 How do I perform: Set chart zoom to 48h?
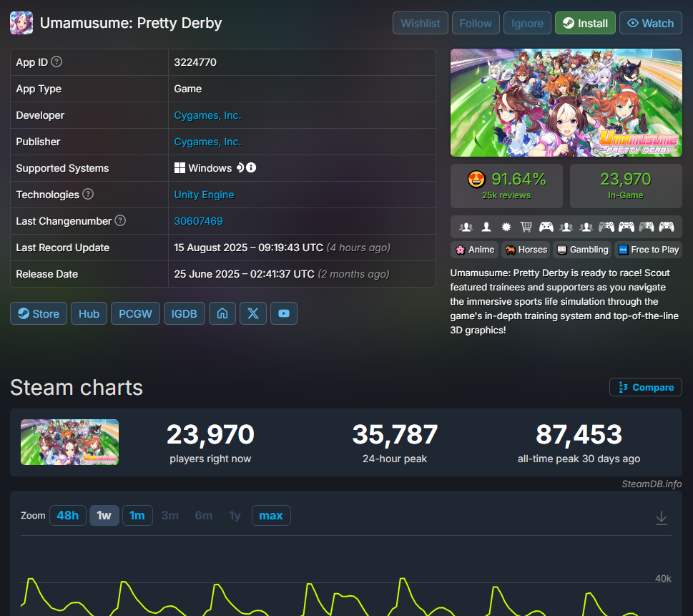68,516
